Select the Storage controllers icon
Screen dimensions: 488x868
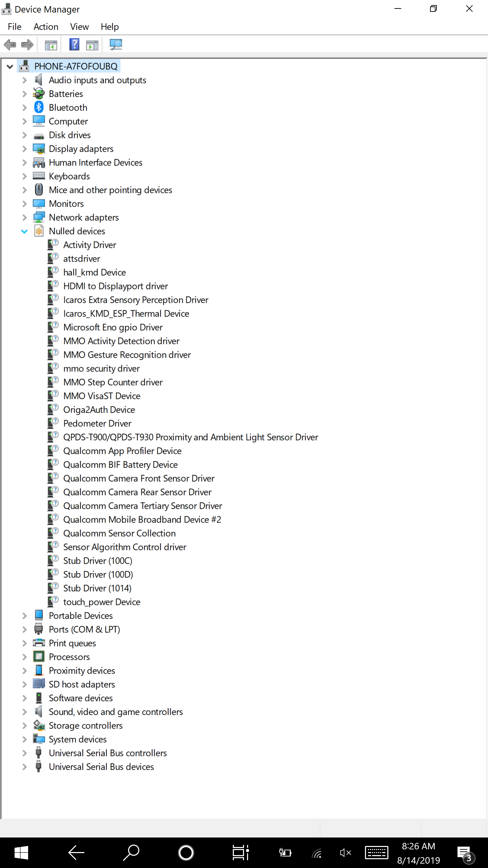coord(39,725)
